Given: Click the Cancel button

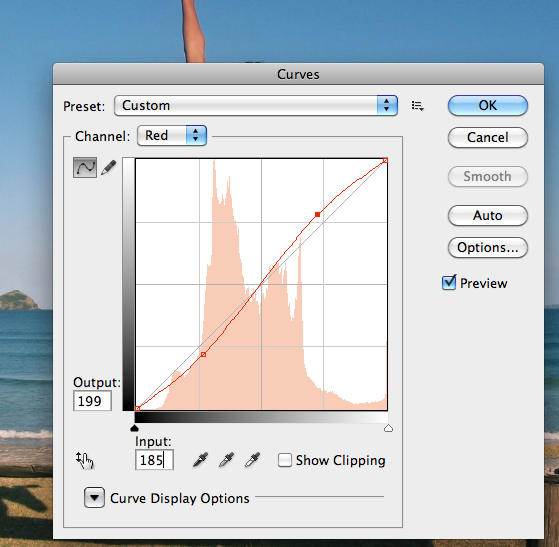Looking at the screenshot, I should coord(488,138).
